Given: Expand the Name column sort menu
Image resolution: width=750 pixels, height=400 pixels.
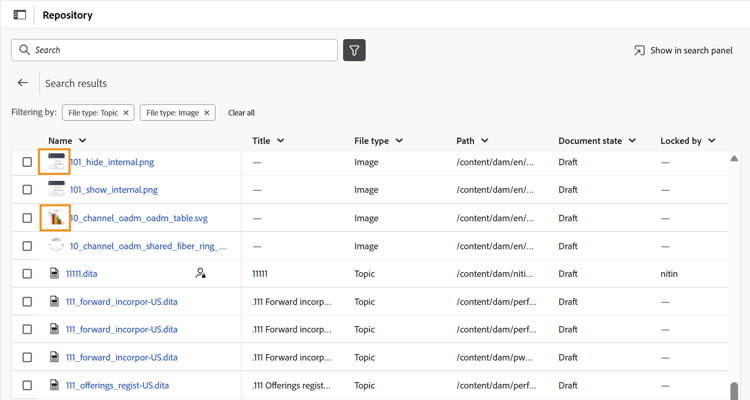Looking at the screenshot, I should [83, 141].
